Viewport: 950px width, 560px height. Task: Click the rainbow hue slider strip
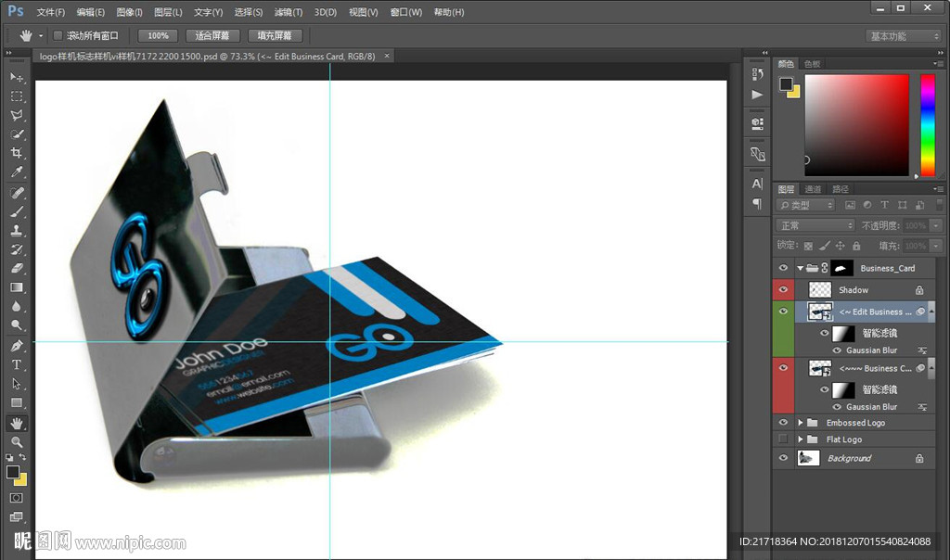coord(928,125)
